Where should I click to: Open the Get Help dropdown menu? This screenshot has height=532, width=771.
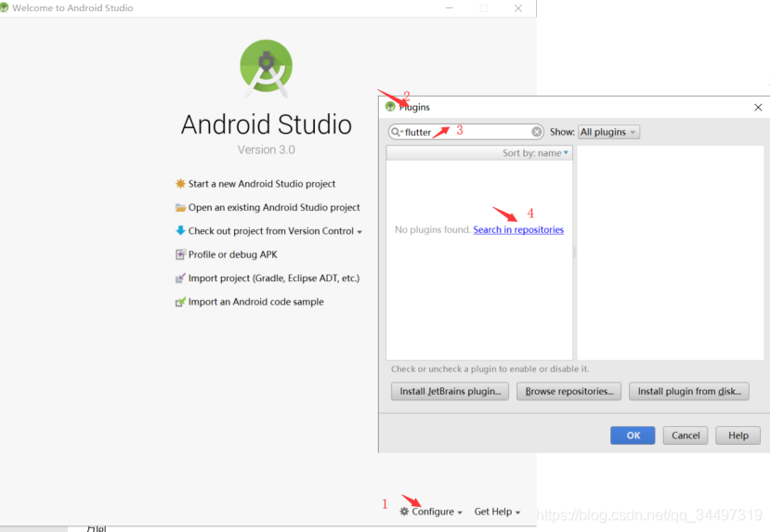497,512
